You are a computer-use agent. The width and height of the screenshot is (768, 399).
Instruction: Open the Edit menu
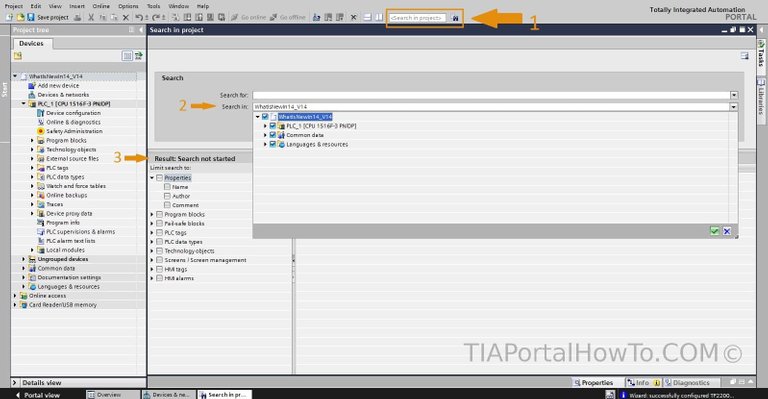point(36,6)
